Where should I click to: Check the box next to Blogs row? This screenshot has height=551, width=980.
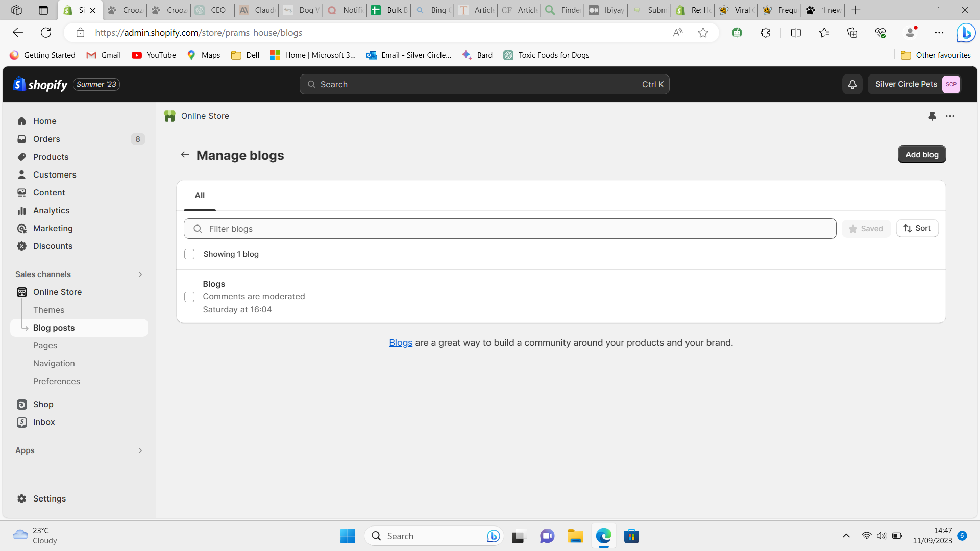(x=189, y=297)
